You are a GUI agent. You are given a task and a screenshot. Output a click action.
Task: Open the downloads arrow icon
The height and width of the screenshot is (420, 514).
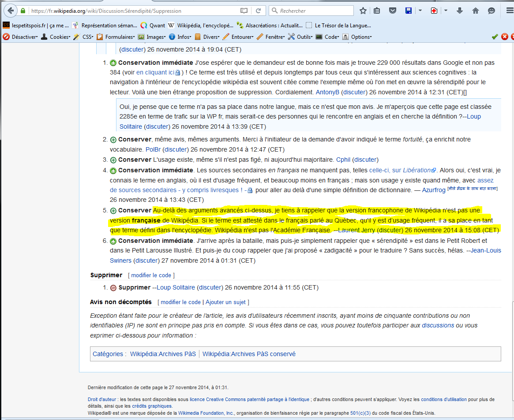460,11
